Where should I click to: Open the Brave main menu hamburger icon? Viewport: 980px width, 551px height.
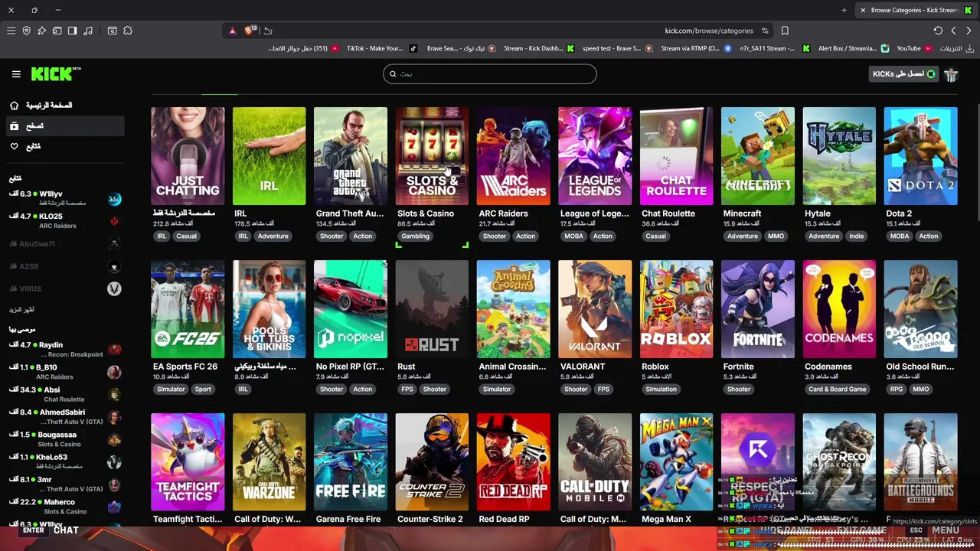pyautogui.click(x=11, y=31)
